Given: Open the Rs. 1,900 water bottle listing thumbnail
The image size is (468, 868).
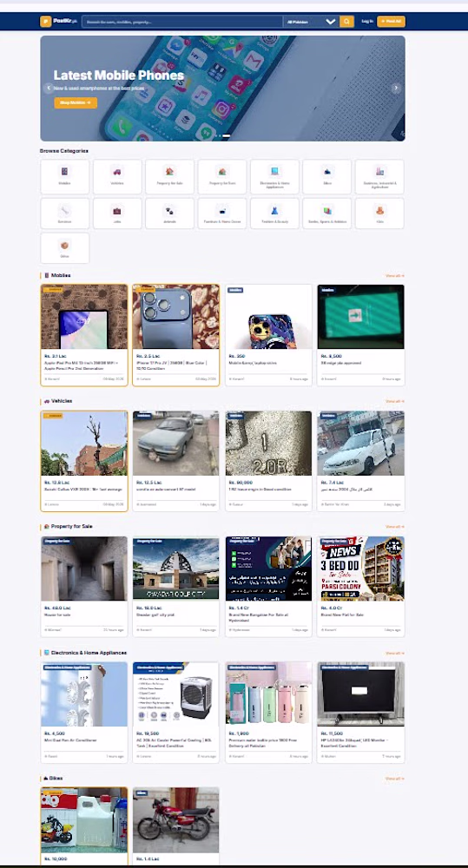Looking at the screenshot, I should (x=268, y=694).
